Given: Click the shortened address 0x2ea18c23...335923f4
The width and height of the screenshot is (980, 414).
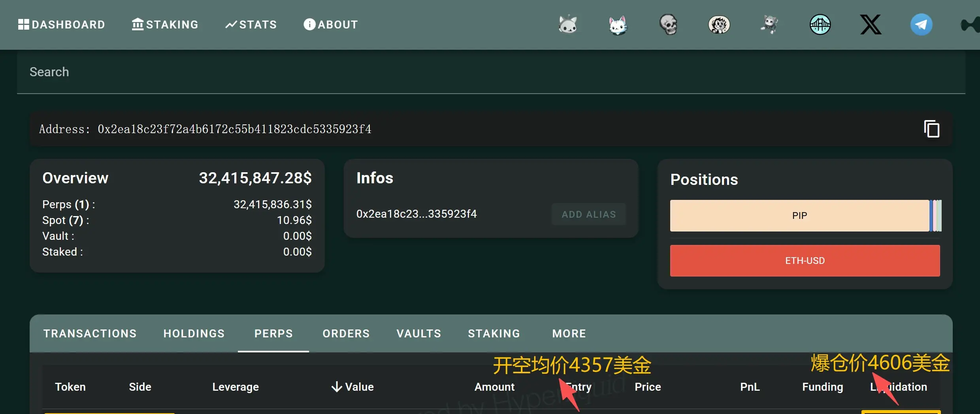Looking at the screenshot, I should click(x=416, y=214).
